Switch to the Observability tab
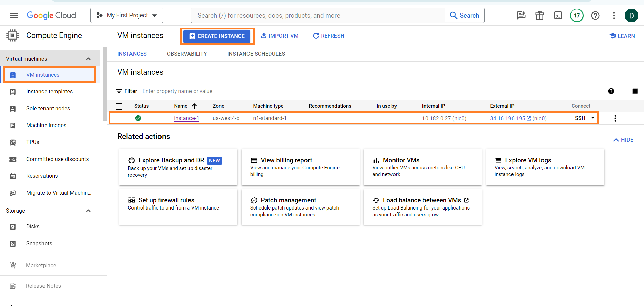644x306 pixels. (x=187, y=54)
